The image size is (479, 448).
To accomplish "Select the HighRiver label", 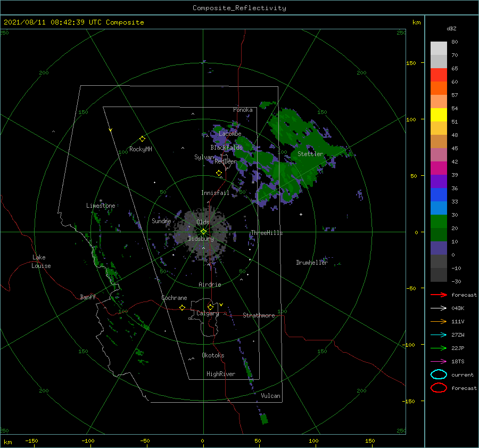I will point(221,374).
